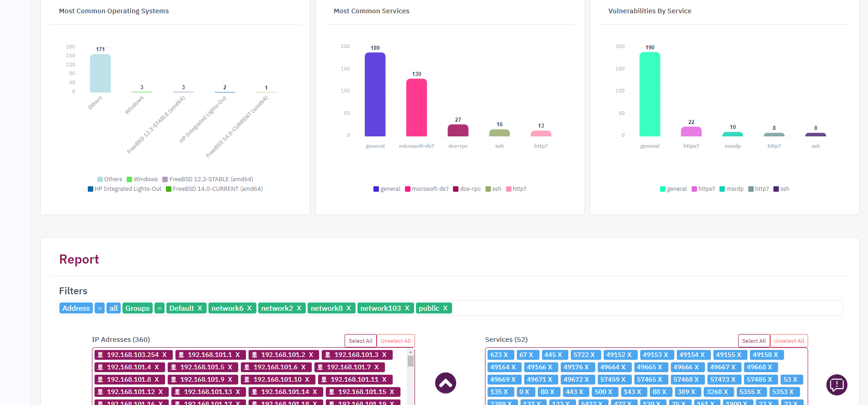Remove service port 80 tag
The height and width of the screenshot is (405, 868).
click(x=552, y=392)
